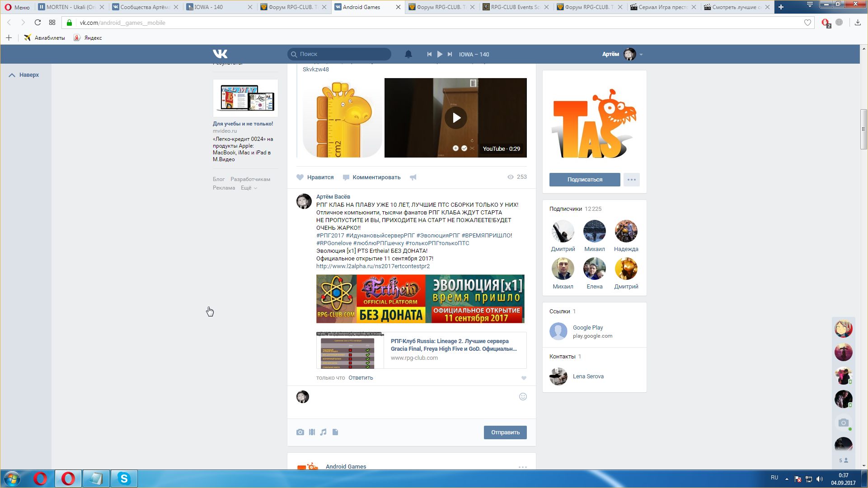The width and height of the screenshot is (868, 488).
Task: Open community actions three-dot menu
Action: [632, 180]
